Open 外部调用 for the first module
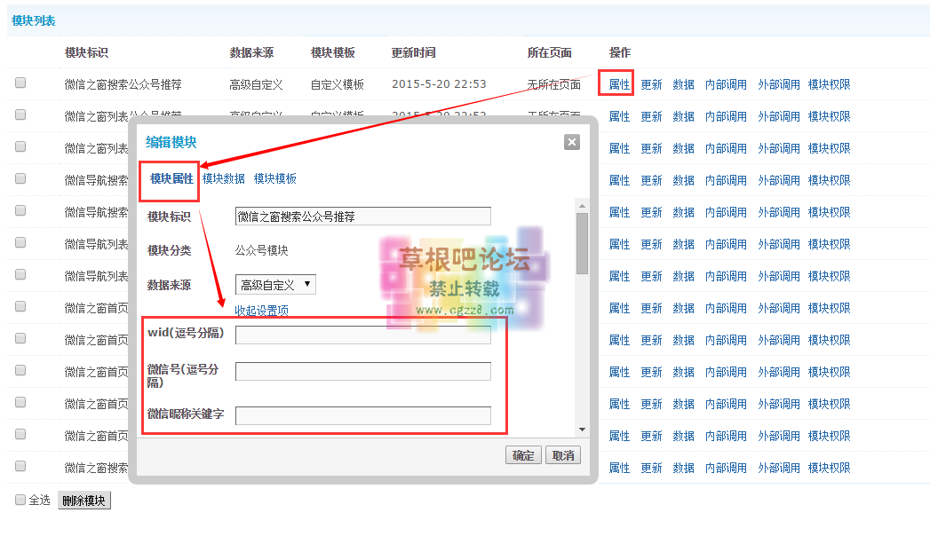930x560 pixels. pyautogui.click(x=780, y=84)
